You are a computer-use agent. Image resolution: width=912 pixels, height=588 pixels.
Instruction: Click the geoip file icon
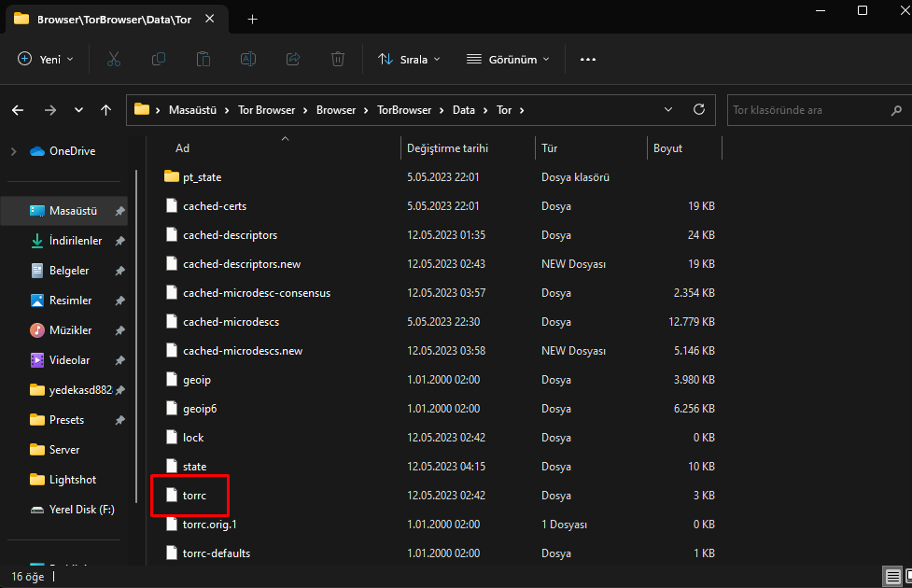coord(172,379)
